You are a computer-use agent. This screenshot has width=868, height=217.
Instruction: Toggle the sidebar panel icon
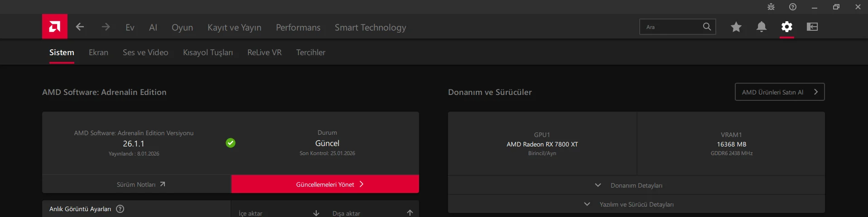tap(812, 27)
